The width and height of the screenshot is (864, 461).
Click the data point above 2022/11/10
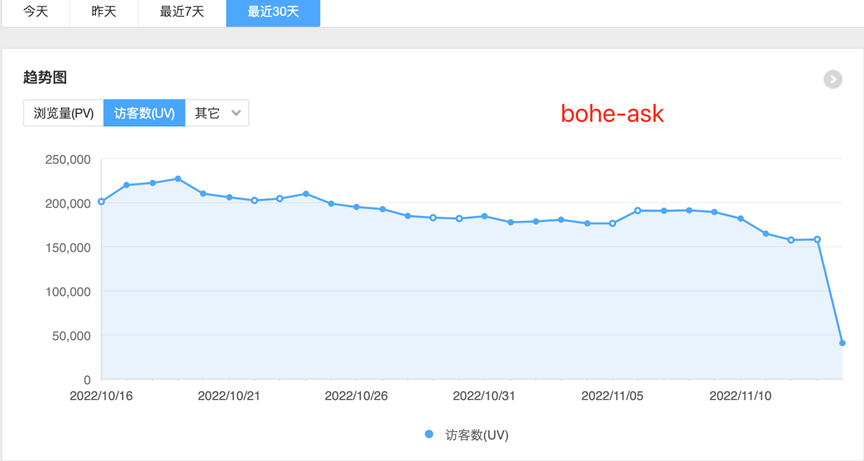(x=741, y=218)
